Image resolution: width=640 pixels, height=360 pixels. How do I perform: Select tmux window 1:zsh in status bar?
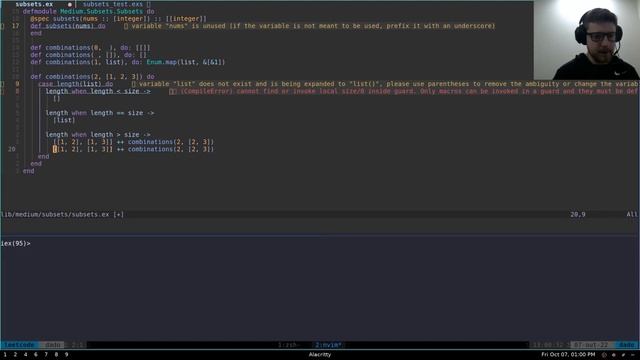pyautogui.click(x=288, y=345)
